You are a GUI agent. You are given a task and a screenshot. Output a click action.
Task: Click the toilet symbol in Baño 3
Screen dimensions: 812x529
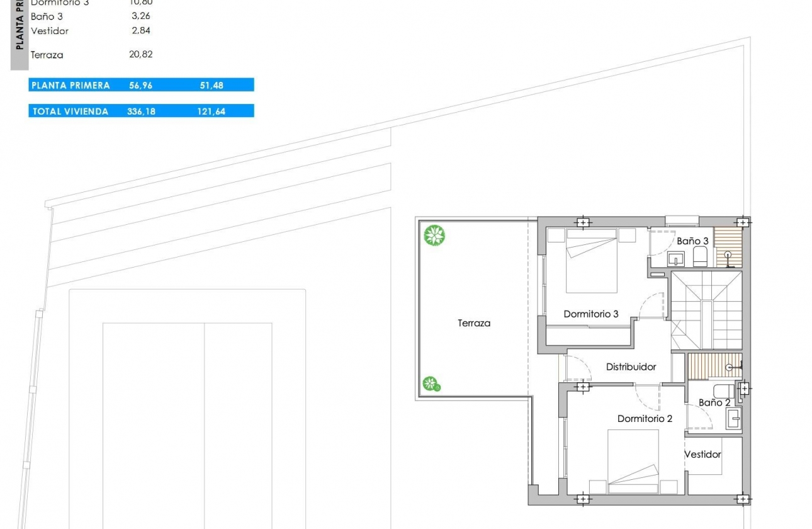click(700, 256)
